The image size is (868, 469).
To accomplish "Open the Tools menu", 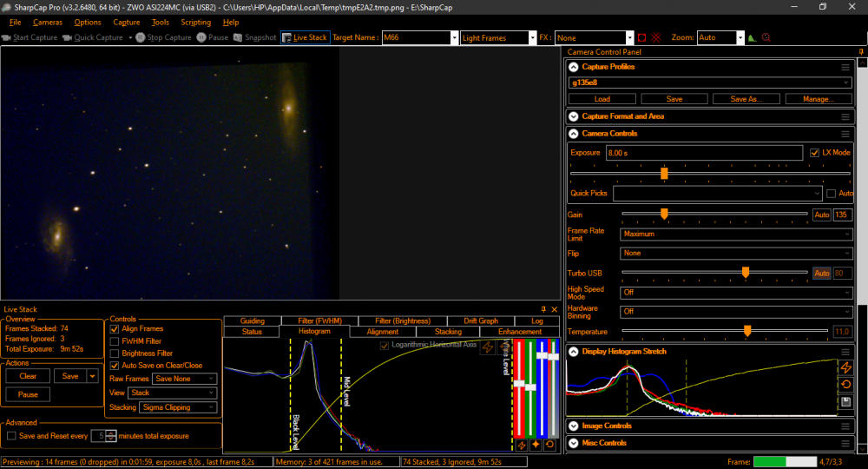I will (160, 23).
